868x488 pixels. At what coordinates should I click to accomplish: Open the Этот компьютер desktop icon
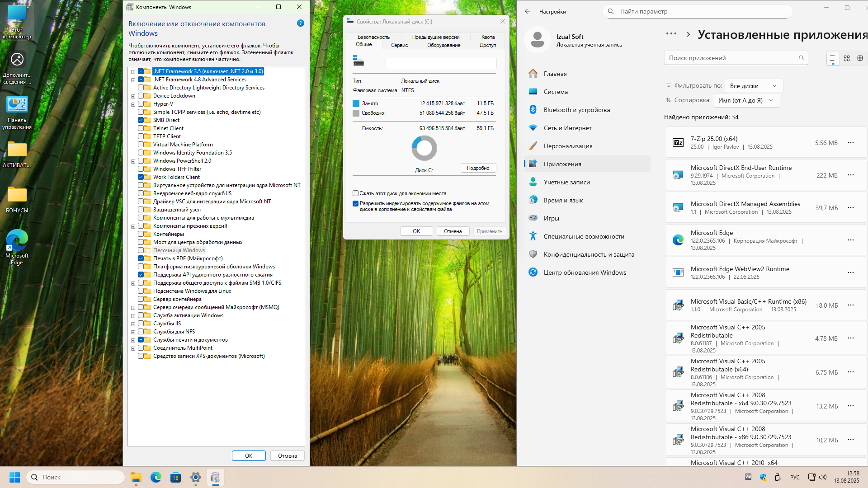tap(17, 22)
